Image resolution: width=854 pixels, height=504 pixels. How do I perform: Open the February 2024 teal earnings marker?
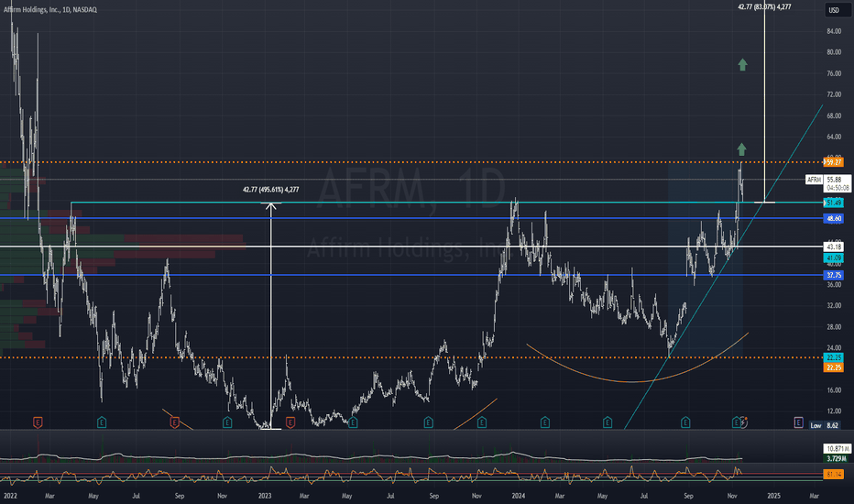click(544, 422)
